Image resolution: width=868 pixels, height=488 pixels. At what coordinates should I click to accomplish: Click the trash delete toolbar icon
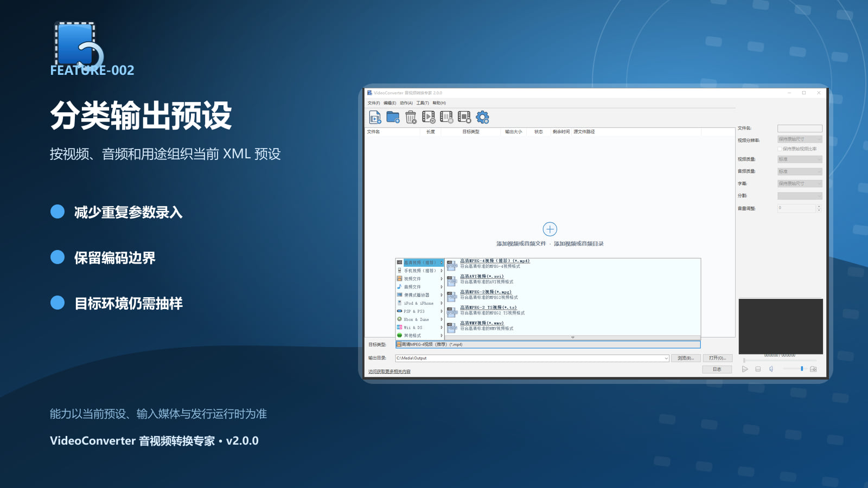[411, 117]
